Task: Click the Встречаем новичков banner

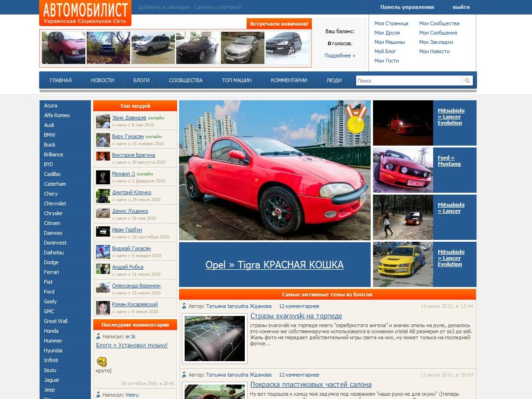Action: coord(279,23)
